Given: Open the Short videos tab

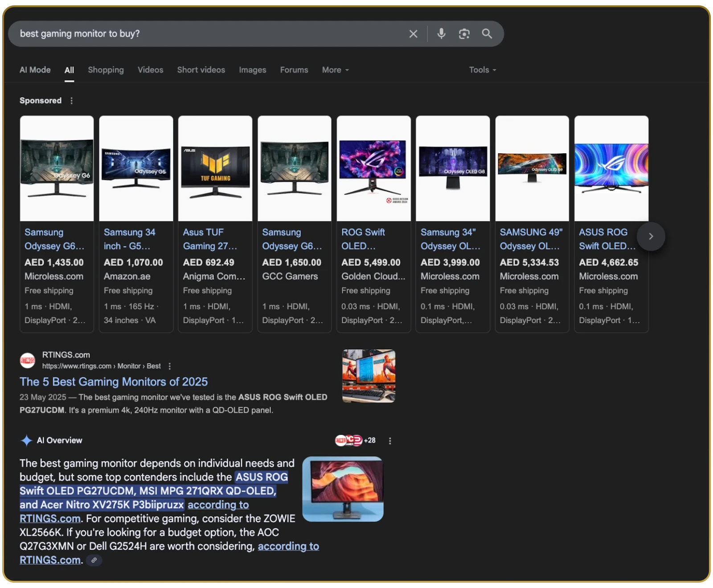Looking at the screenshot, I should tap(201, 70).
